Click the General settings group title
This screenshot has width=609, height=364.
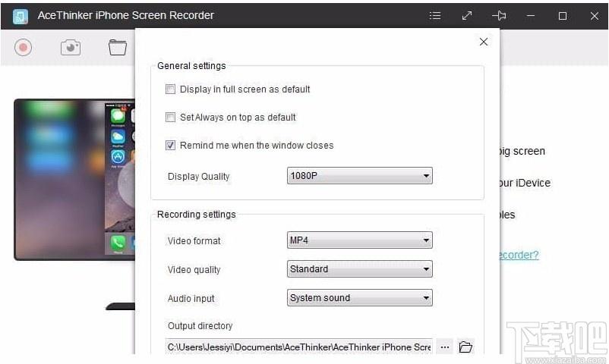coord(191,65)
